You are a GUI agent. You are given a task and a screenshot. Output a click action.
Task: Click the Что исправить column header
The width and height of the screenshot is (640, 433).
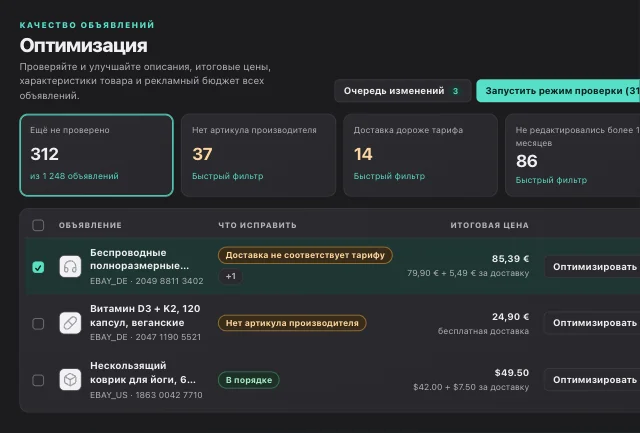(x=257, y=225)
